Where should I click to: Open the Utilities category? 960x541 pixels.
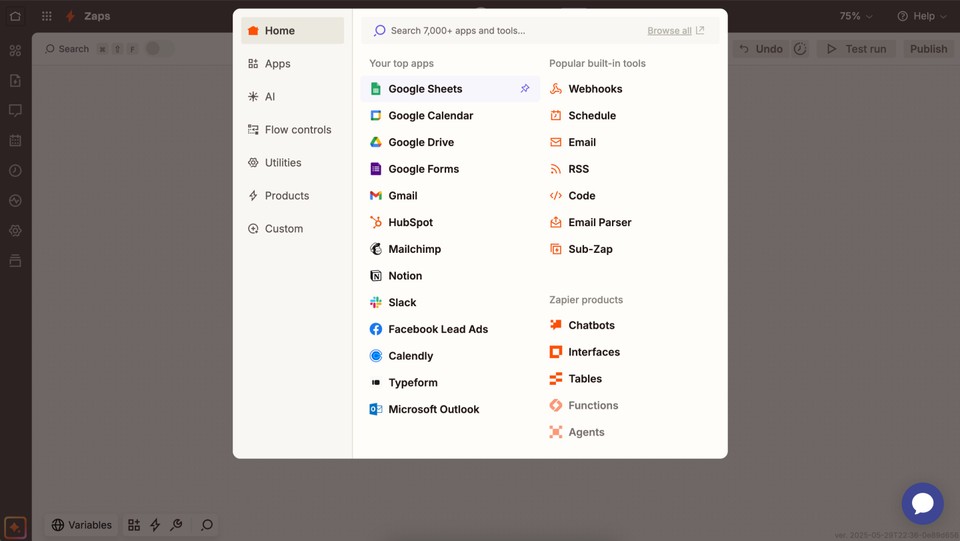click(x=293, y=163)
